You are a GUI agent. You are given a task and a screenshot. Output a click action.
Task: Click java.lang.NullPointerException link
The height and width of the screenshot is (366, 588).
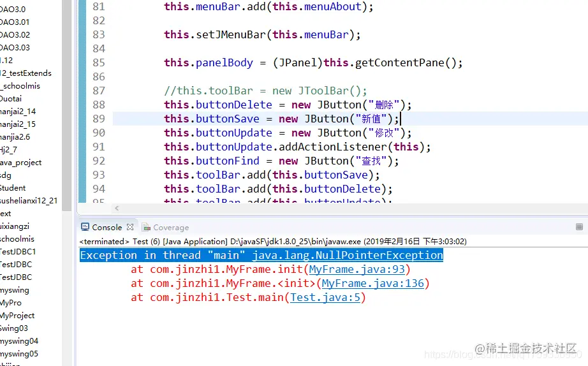coord(347,255)
